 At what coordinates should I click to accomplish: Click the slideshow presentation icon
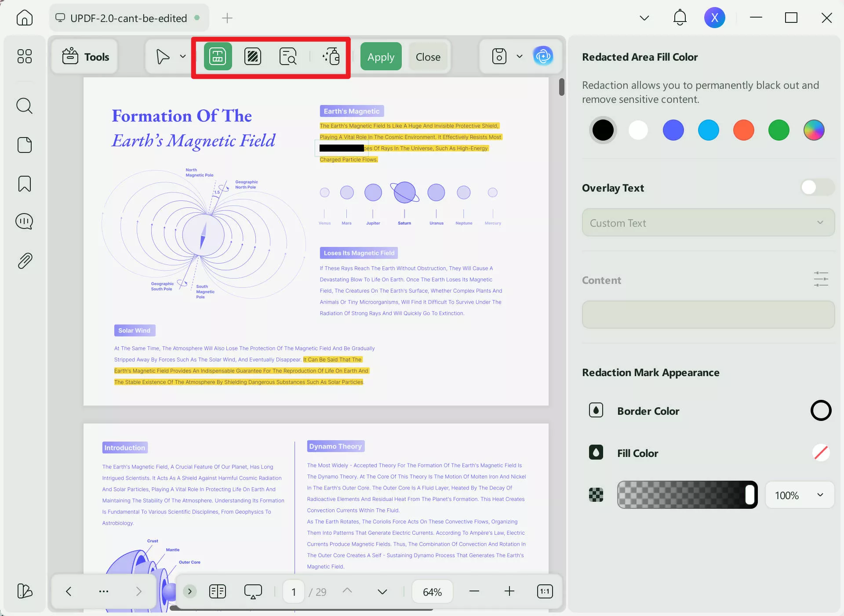click(x=253, y=591)
